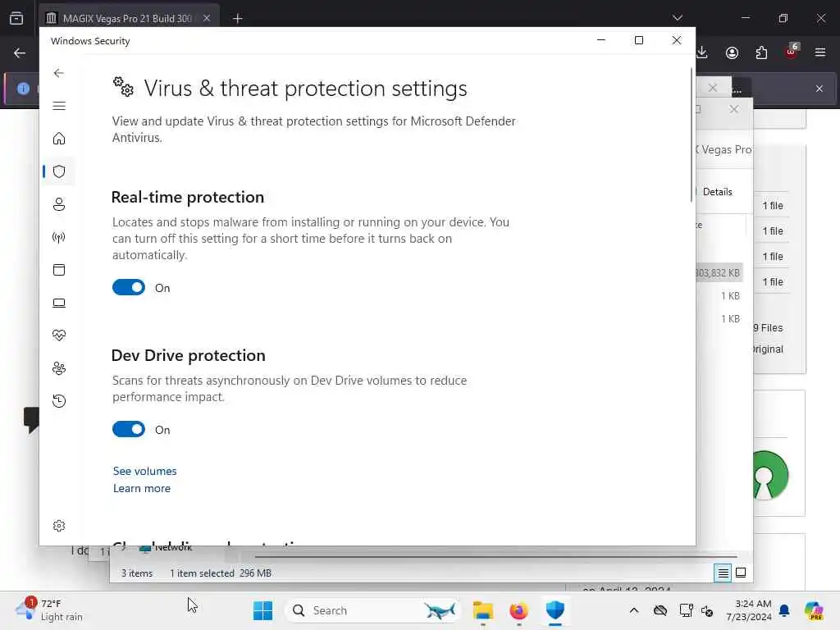
Task: Open Device security laptop icon
Action: coord(59,303)
